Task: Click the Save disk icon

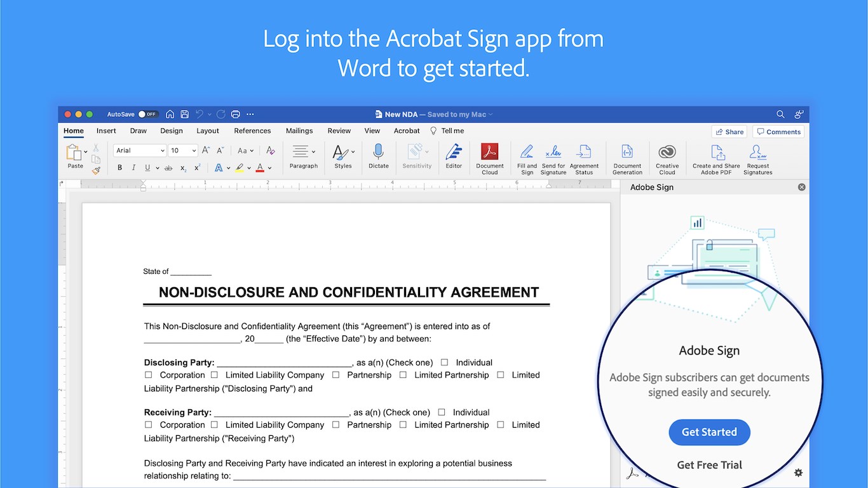Action: click(x=184, y=114)
